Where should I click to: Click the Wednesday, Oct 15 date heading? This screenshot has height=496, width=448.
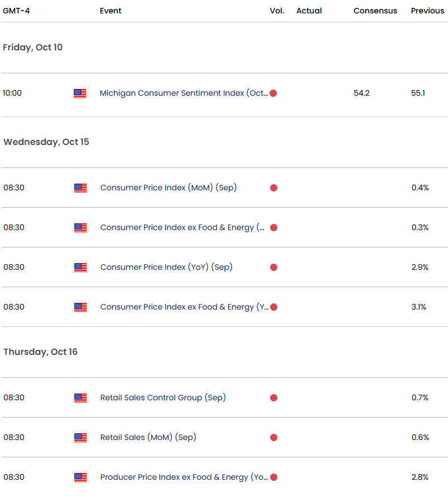[46, 142]
